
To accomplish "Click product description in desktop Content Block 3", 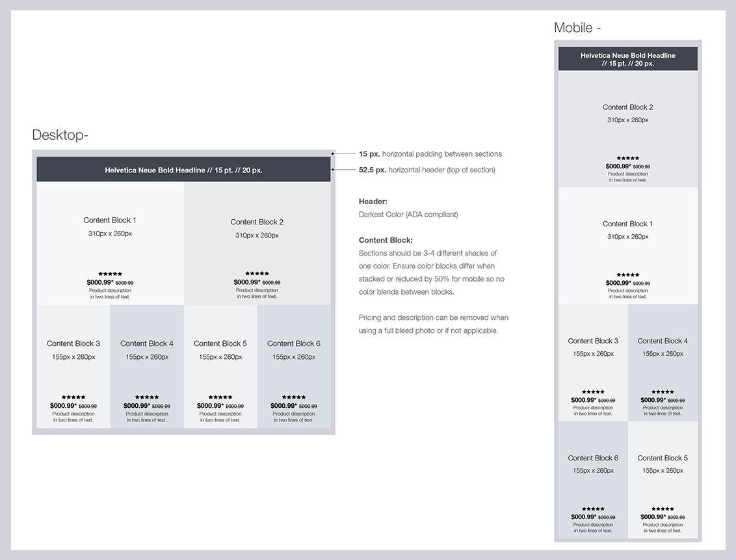I will 73,417.
